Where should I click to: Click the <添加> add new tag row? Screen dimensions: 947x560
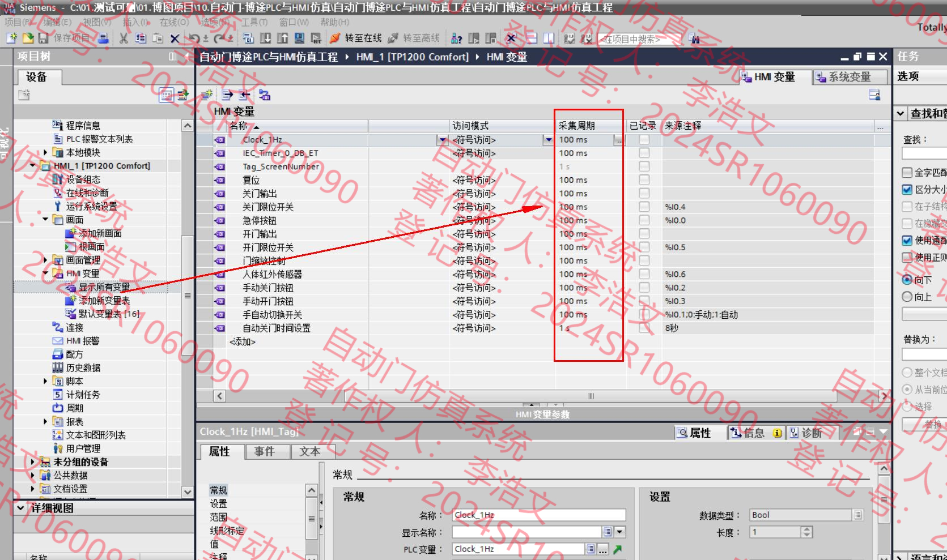[x=243, y=341]
